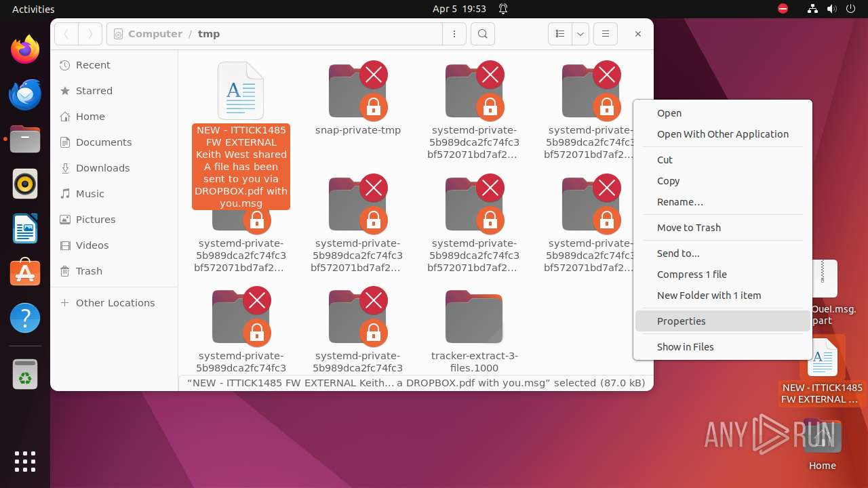Open Starred in sidebar
The height and width of the screenshot is (488, 868).
(x=114, y=91)
